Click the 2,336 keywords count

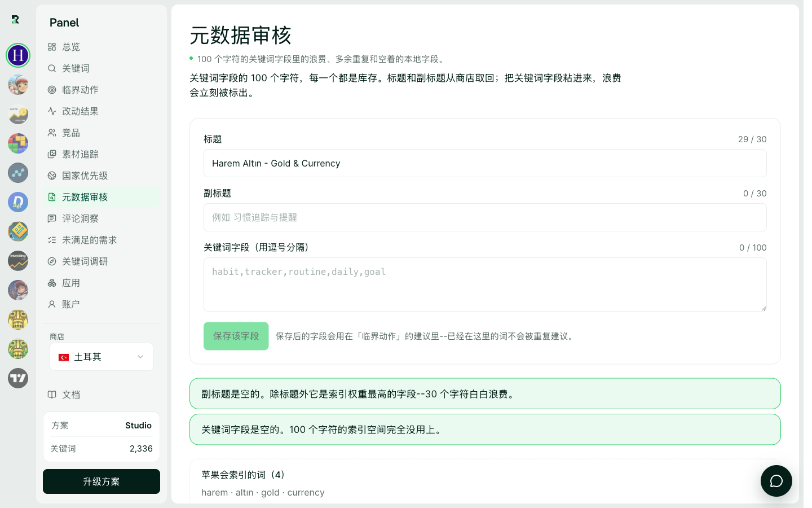pyautogui.click(x=141, y=449)
